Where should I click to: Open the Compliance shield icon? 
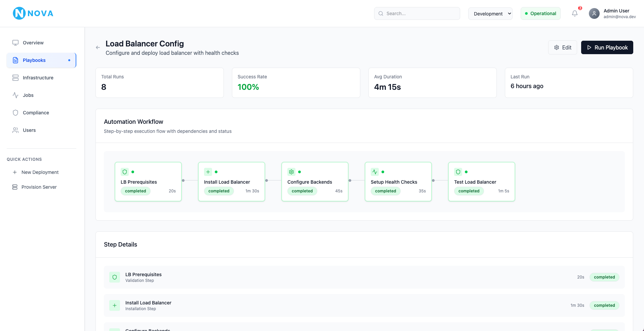(x=15, y=113)
